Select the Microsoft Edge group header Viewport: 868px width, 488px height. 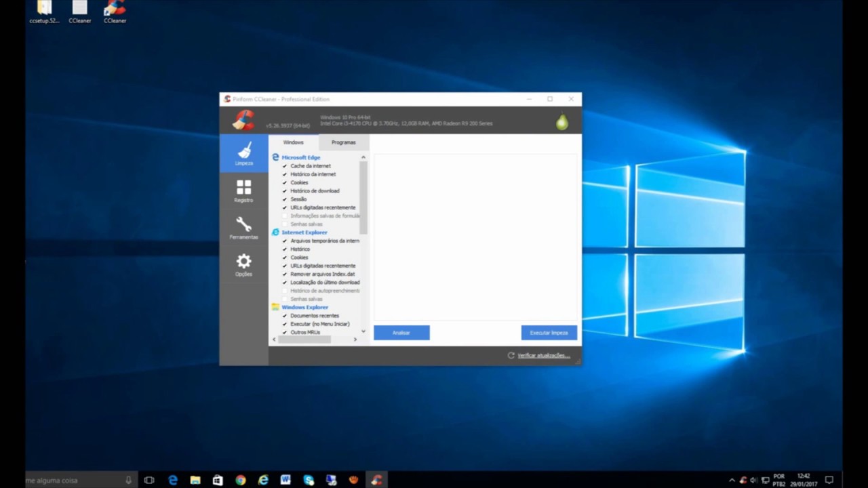tap(301, 157)
